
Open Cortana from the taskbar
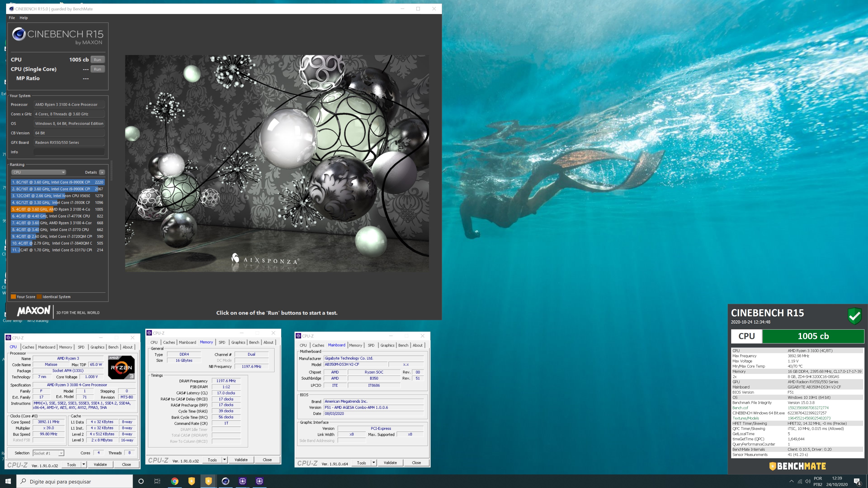click(141, 481)
